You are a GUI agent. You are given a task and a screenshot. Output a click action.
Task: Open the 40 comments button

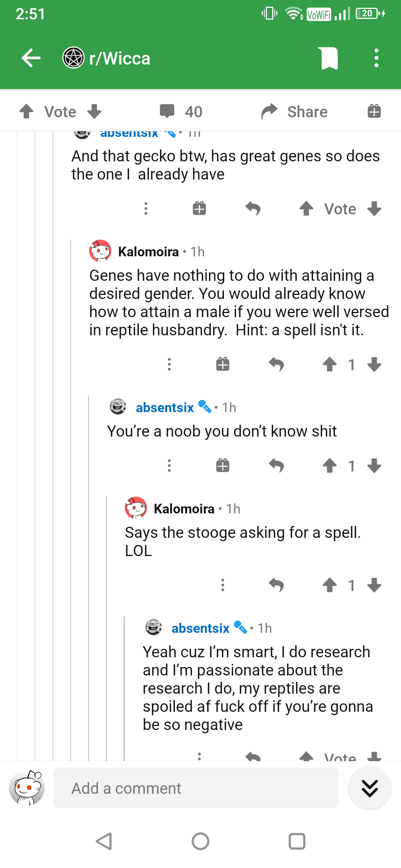[181, 111]
